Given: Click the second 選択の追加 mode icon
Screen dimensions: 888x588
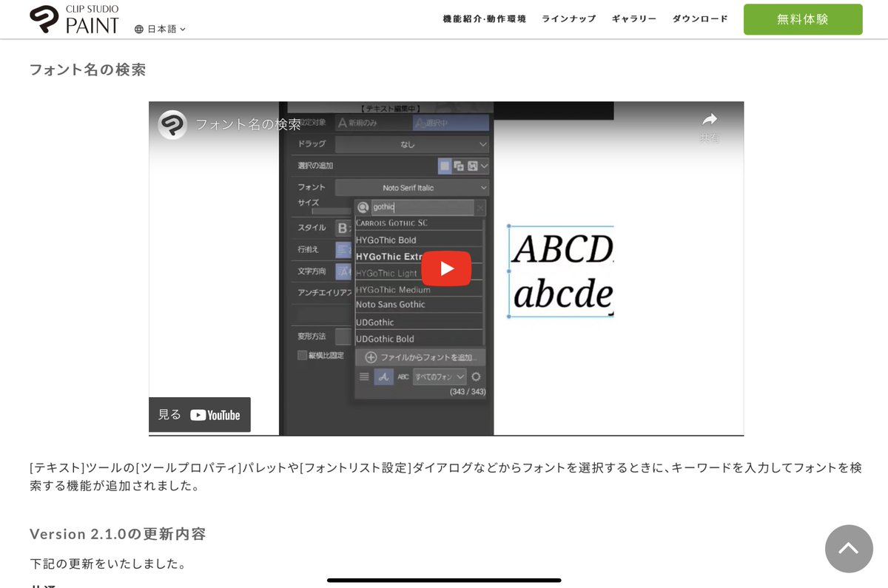Looking at the screenshot, I should point(459,166).
